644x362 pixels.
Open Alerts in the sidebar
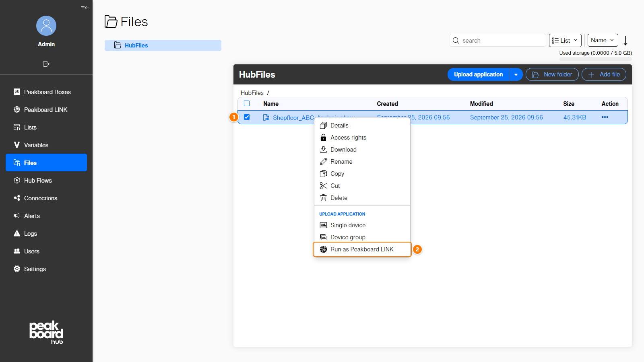pyautogui.click(x=46, y=216)
